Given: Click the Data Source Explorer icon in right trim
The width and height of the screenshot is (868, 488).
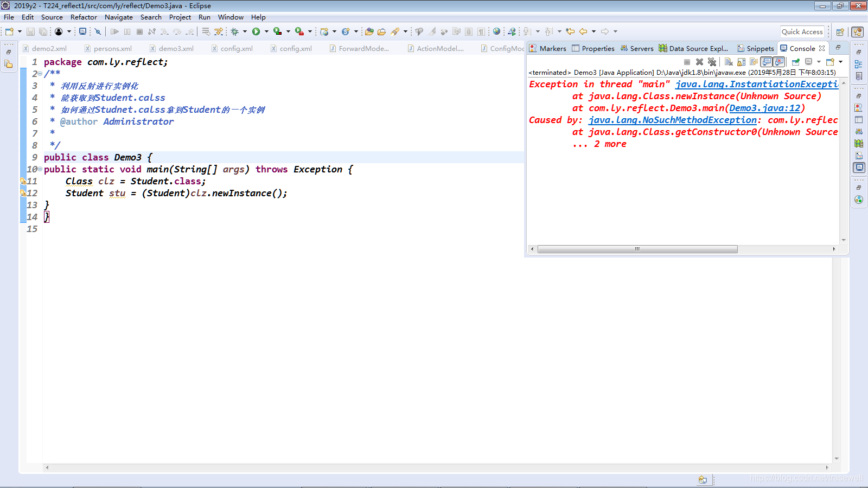Looking at the screenshot, I should pos(858,144).
